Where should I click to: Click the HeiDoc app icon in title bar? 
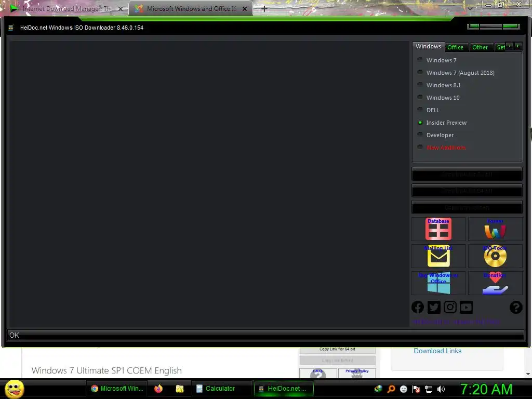pyautogui.click(x=11, y=28)
